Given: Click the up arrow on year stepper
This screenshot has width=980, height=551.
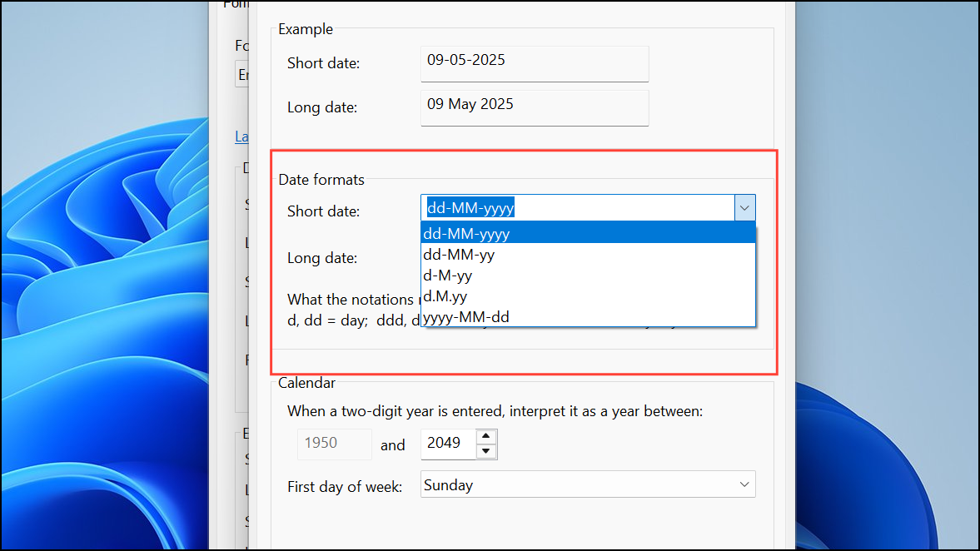Looking at the screenshot, I should point(485,437).
